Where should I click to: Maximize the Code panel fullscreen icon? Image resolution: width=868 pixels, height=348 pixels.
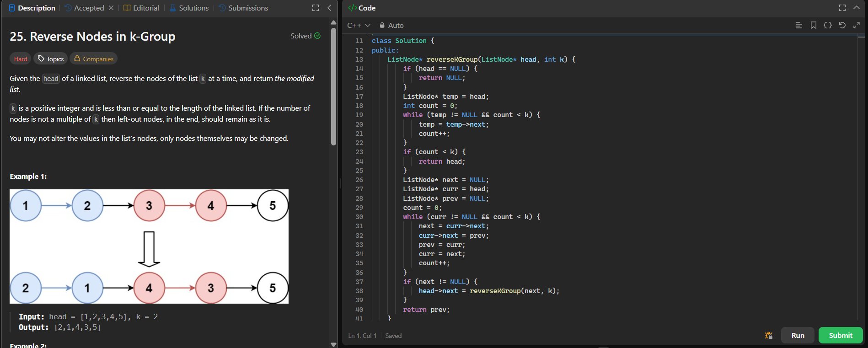(x=842, y=8)
